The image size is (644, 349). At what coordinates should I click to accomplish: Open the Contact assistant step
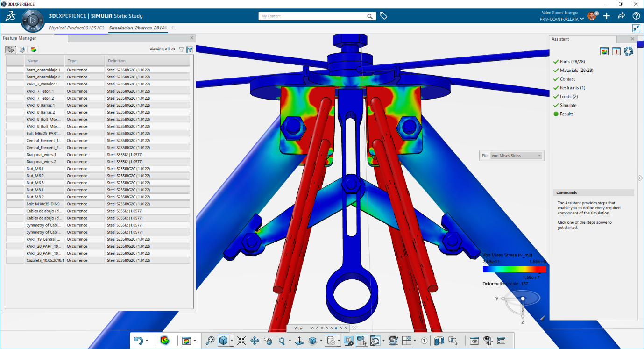pyautogui.click(x=567, y=79)
